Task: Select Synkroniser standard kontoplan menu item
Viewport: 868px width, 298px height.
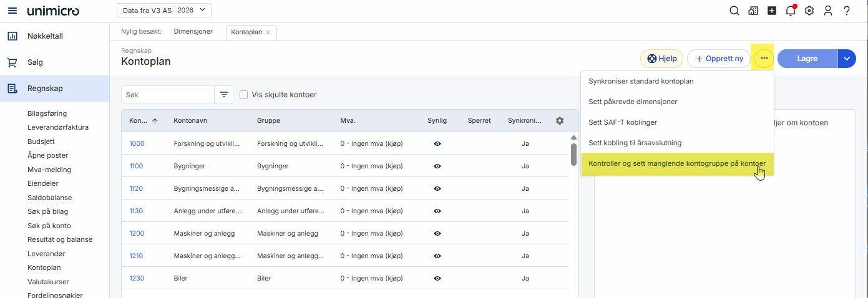Action: tap(641, 81)
